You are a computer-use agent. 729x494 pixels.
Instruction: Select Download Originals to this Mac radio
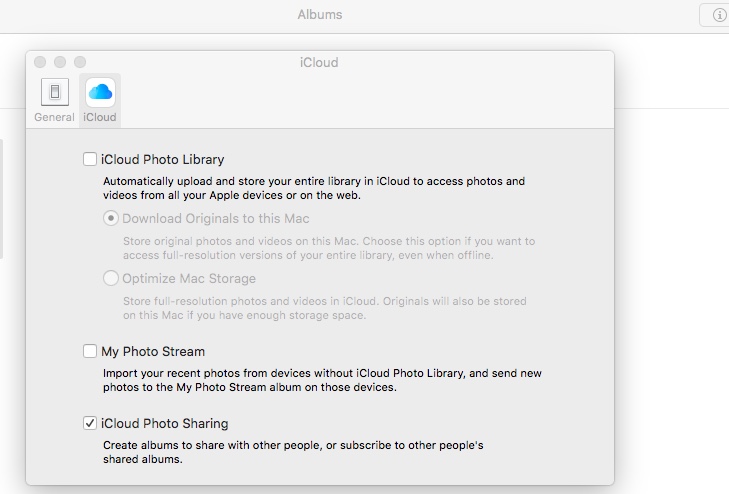[111, 218]
